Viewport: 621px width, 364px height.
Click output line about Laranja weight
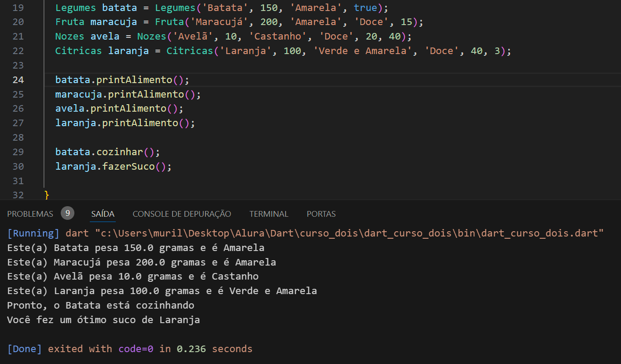tap(162, 291)
